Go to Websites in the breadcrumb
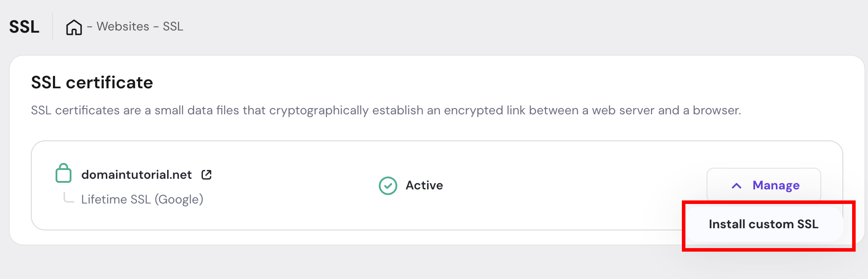868x279 pixels. [123, 26]
